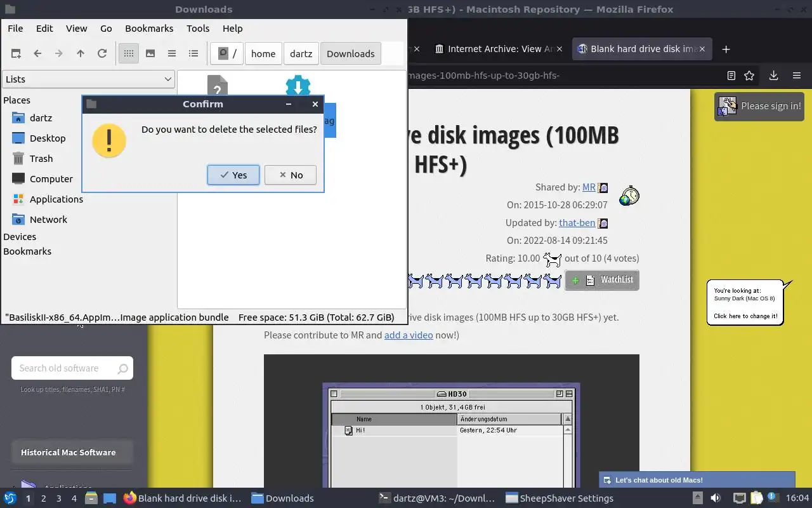This screenshot has width=812, height=508.
Task: Open Let's chat about old Macs bar
Action: pyautogui.click(x=697, y=480)
